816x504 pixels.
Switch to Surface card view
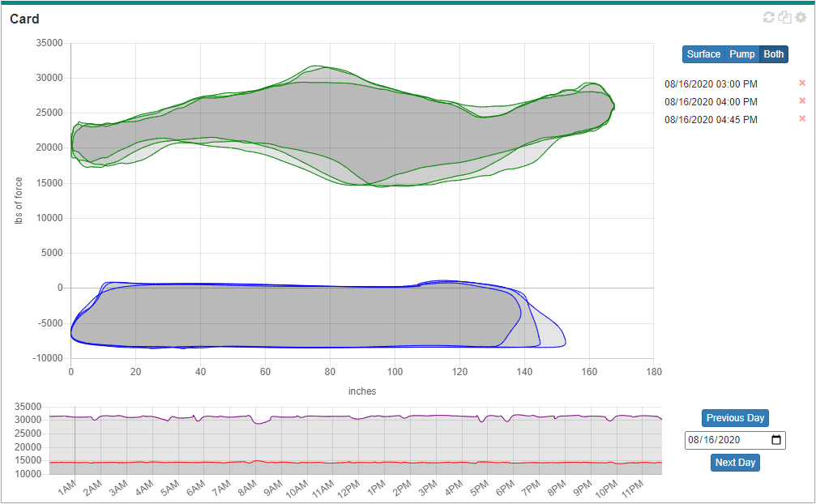click(x=703, y=54)
